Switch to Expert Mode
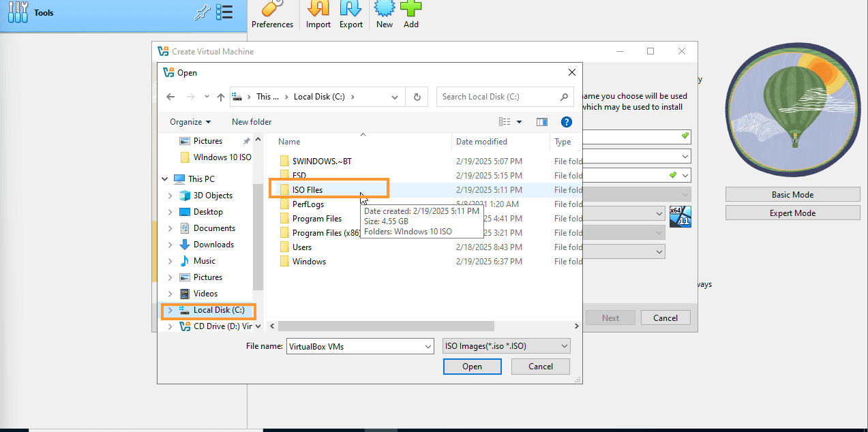The width and height of the screenshot is (868, 432). pos(792,213)
